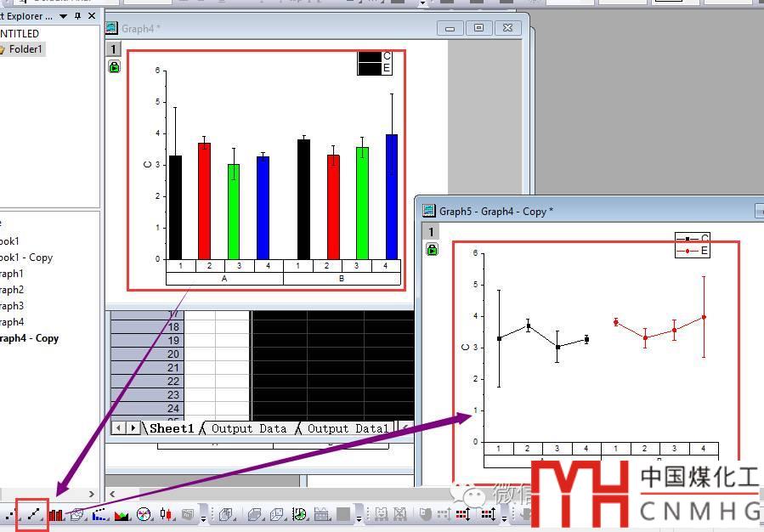Click the Graph5 - Graph4 - Copy title bar

[x=590, y=211]
